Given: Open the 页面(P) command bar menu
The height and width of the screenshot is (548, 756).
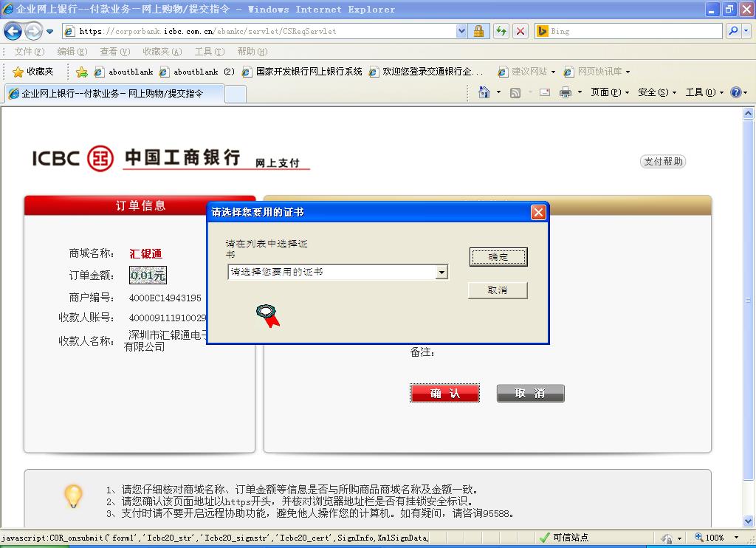Looking at the screenshot, I should (x=610, y=92).
